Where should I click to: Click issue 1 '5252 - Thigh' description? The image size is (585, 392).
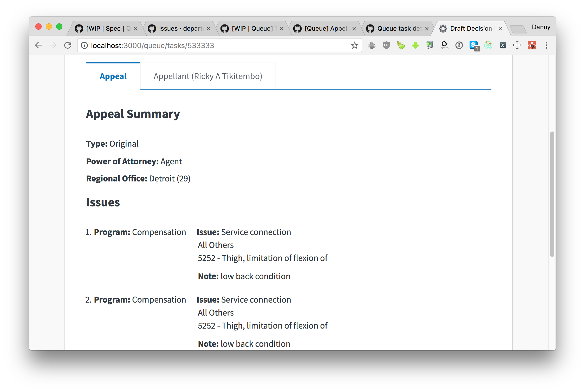(263, 258)
